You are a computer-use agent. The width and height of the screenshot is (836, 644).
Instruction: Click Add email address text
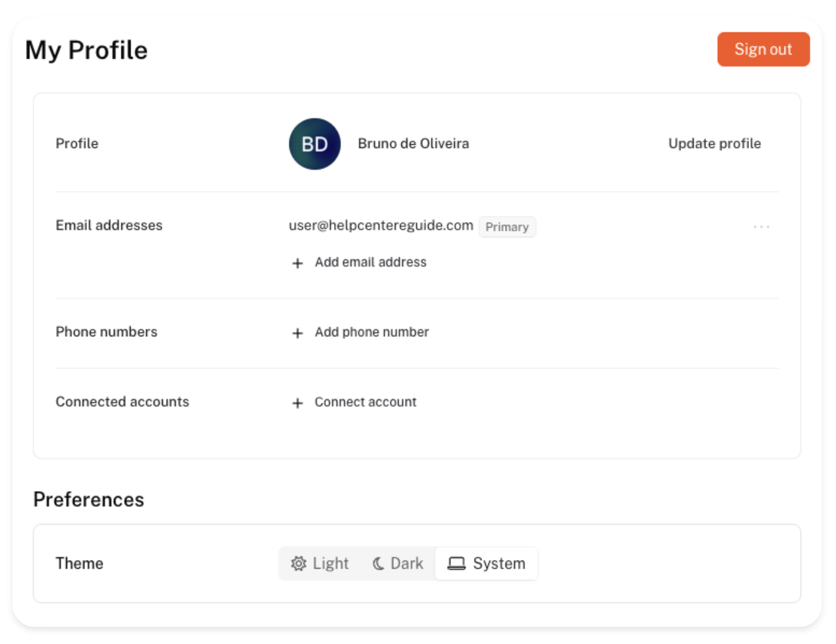[371, 262]
